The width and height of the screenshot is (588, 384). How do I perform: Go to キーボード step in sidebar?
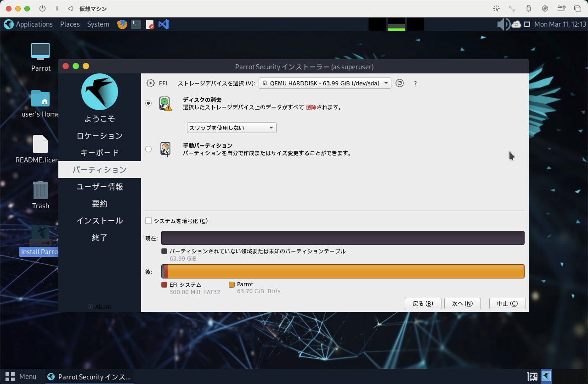pyautogui.click(x=100, y=152)
